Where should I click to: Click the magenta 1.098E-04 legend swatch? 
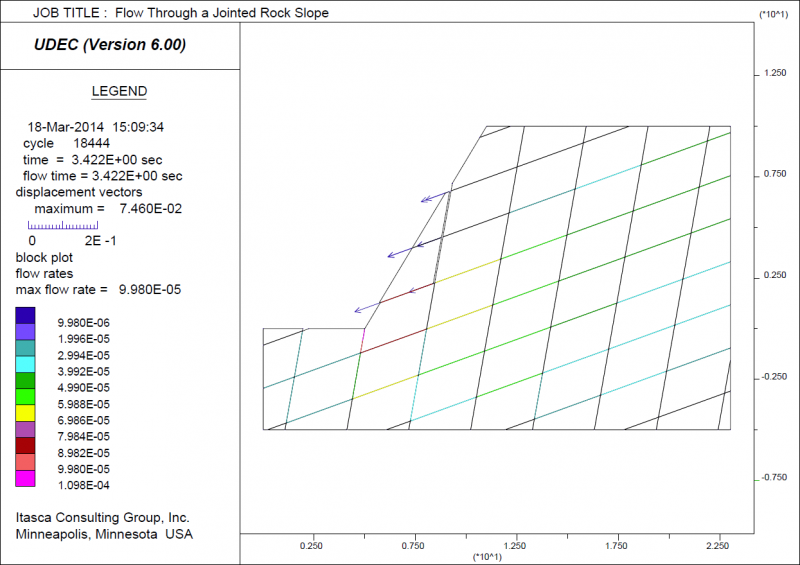[25, 479]
